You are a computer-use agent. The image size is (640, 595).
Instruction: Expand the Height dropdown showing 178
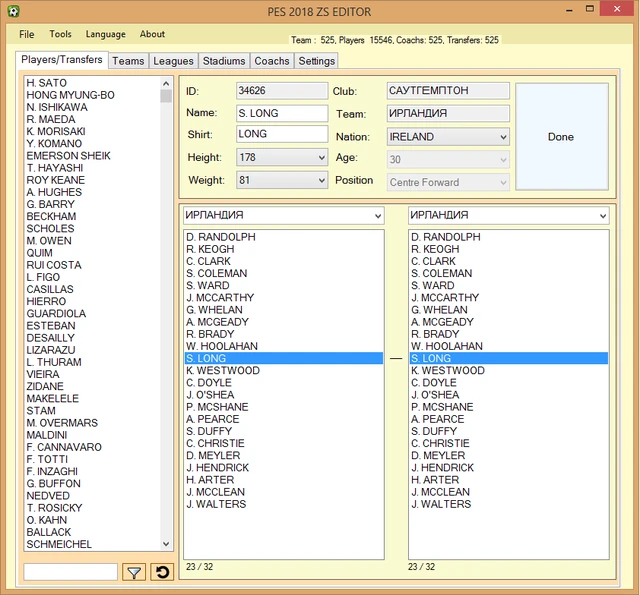click(x=282, y=158)
